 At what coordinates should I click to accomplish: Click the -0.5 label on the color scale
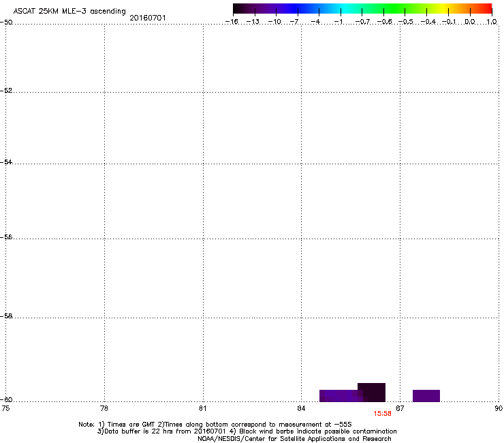[406, 22]
